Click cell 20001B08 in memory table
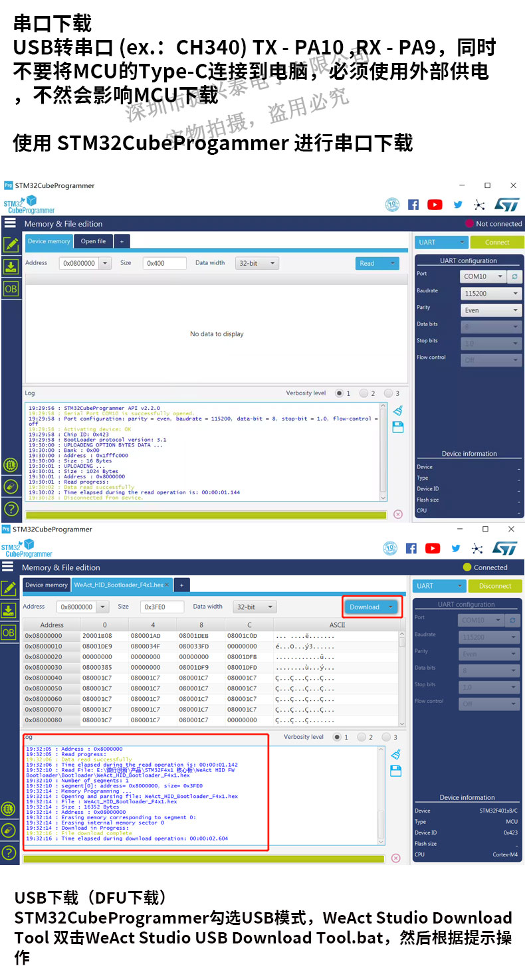Screen dimensions: 525x980 (104, 636)
